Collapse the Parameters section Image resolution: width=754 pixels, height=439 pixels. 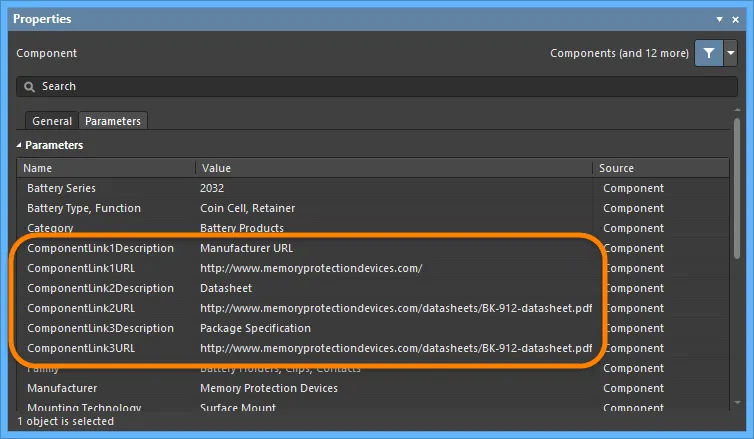20,145
